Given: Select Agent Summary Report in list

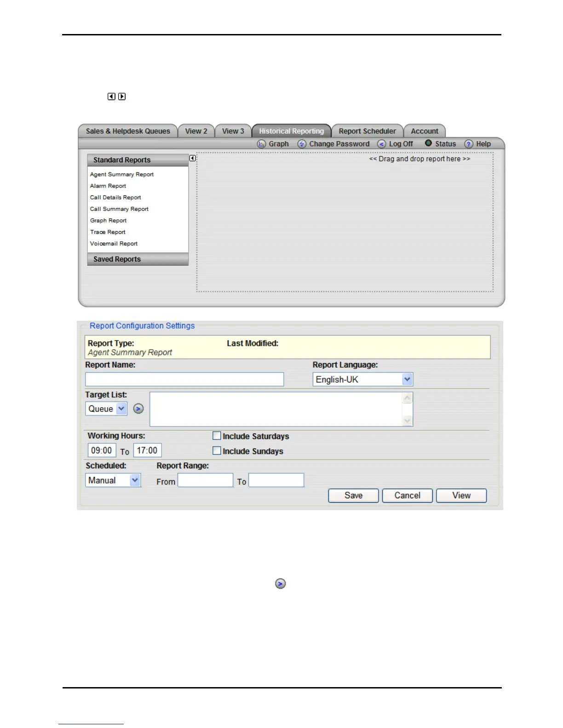Looking at the screenshot, I should (122, 174).
